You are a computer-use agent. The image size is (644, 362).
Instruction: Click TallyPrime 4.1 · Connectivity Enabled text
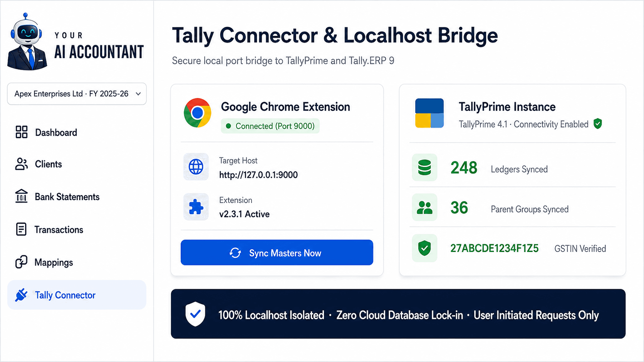[523, 124]
